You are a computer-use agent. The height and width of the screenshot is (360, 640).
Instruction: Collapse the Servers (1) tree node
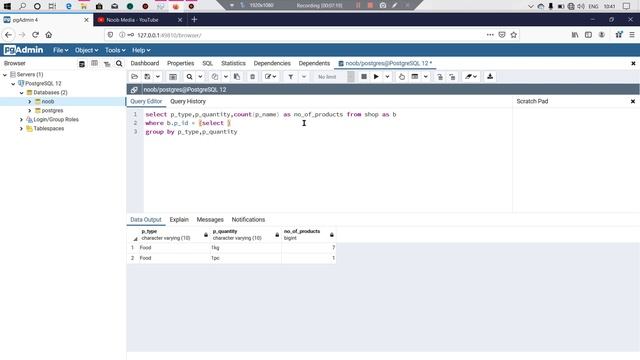[x=5, y=75]
